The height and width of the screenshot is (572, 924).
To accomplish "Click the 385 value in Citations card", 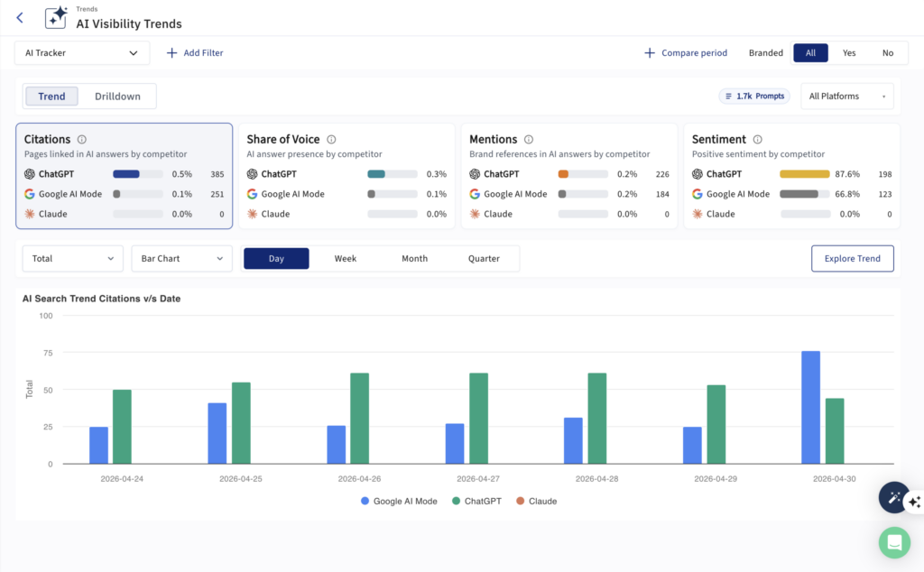I will point(217,174).
